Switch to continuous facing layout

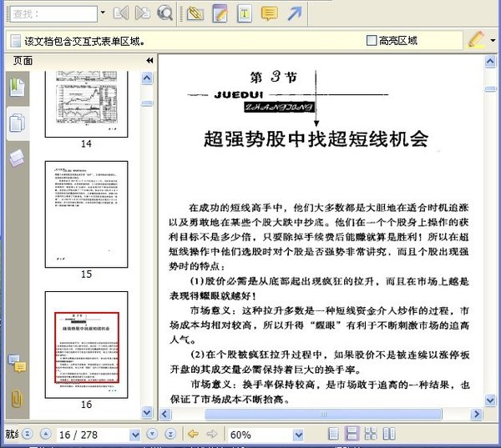371,434
